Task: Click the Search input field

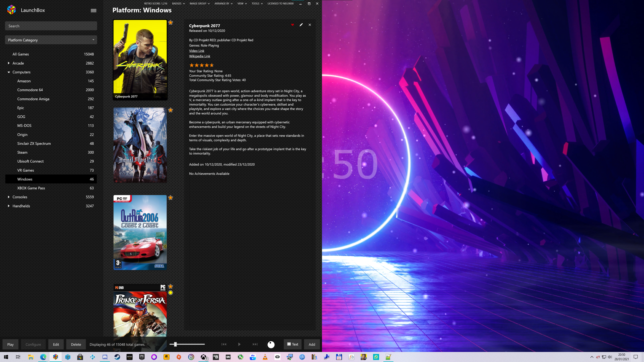Action: pyautogui.click(x=51, y=26)
